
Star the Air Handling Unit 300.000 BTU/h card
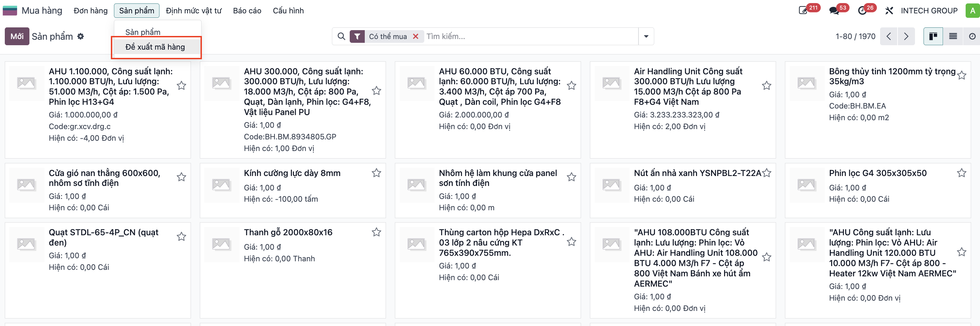tap(766, 86)
